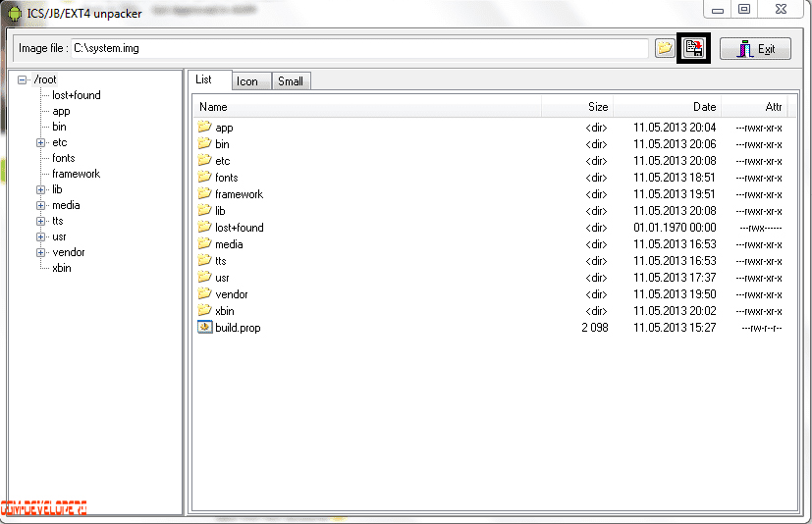
Task: Sort by the Date column header
Action: [x=668, y=107]
